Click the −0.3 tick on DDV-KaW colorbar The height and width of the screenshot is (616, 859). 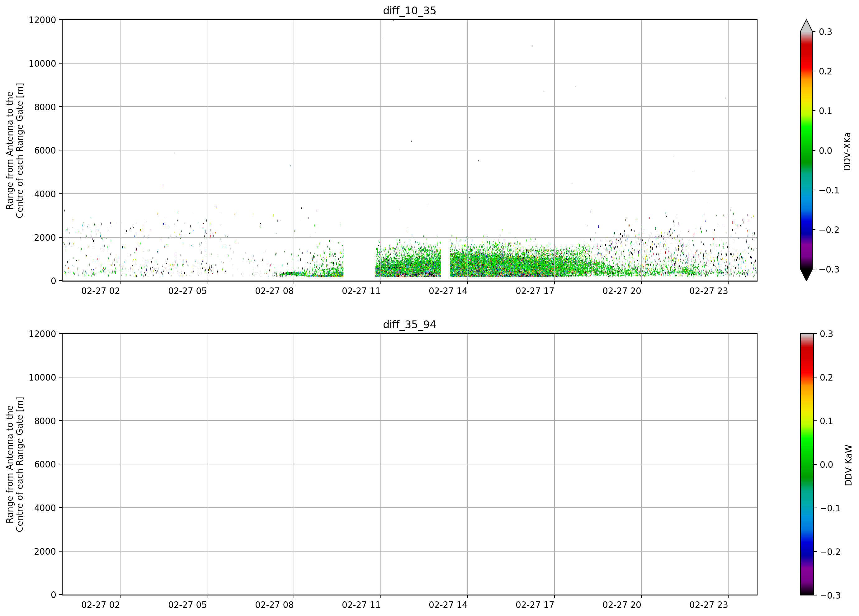(830, 595)
